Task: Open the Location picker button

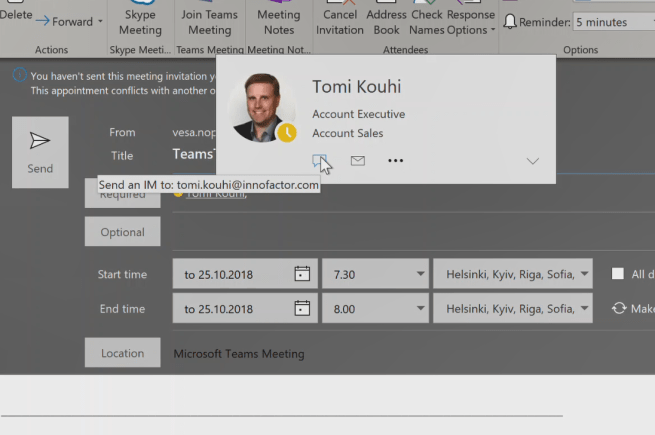Action: coord(122,353)
